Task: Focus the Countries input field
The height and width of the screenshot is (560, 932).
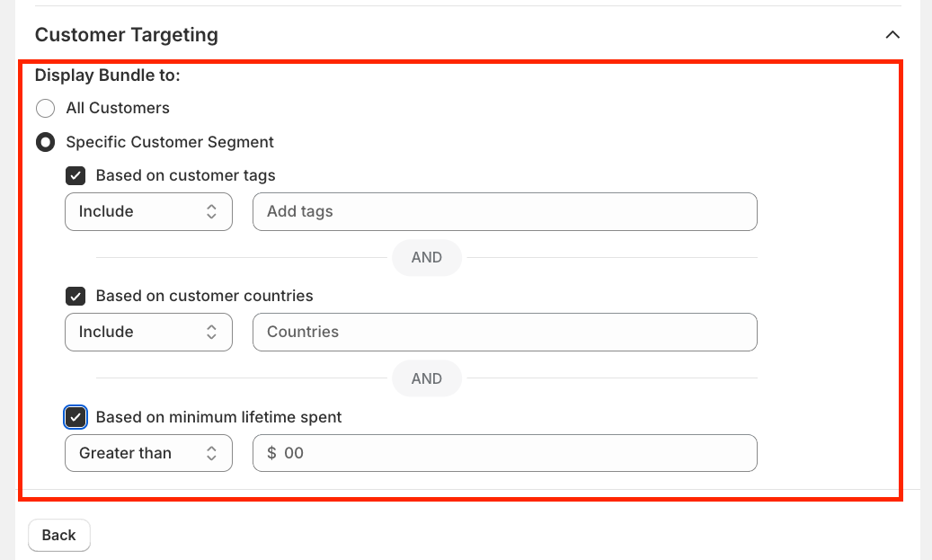Action: pyautogui.click(x=505, y=333)
